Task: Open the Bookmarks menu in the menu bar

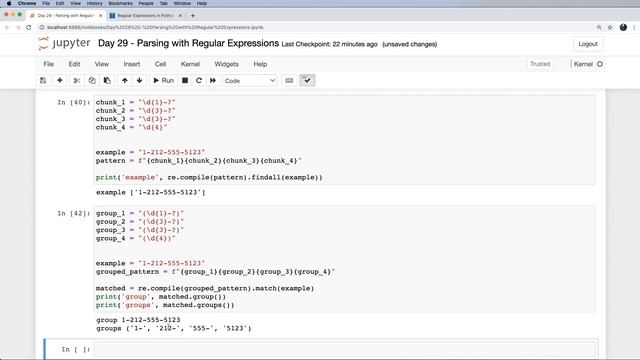Action: (120, 3)
